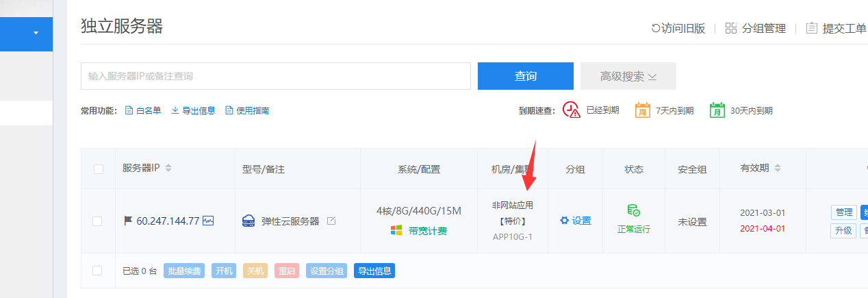Open the 访问旧版 link

(x=678, y=28)
